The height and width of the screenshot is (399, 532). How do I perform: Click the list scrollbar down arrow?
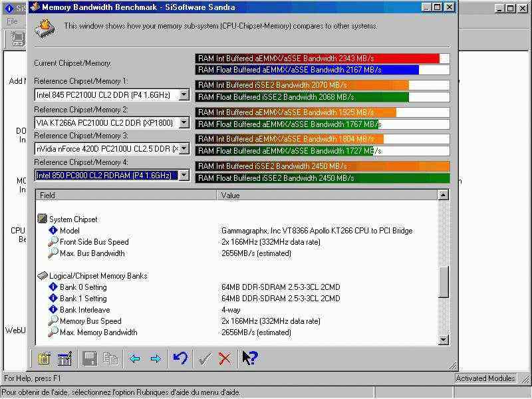pyautogui.click(x=444, y=340)
